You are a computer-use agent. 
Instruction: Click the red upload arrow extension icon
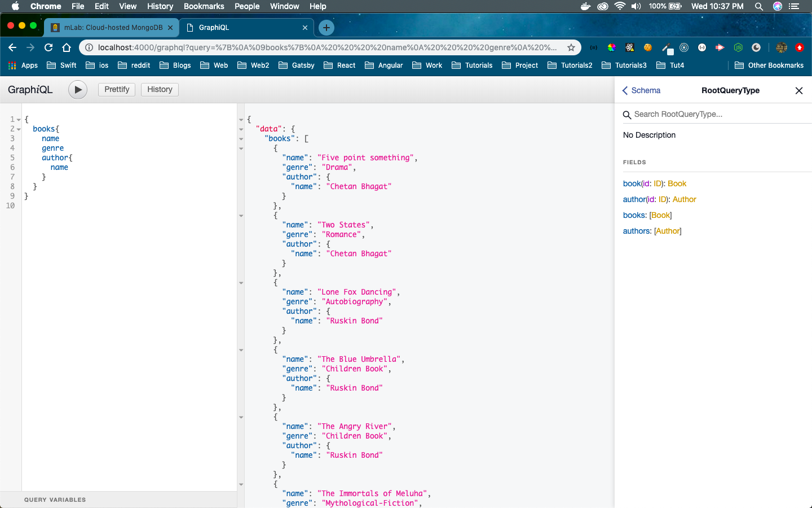[x=800, y=47]
